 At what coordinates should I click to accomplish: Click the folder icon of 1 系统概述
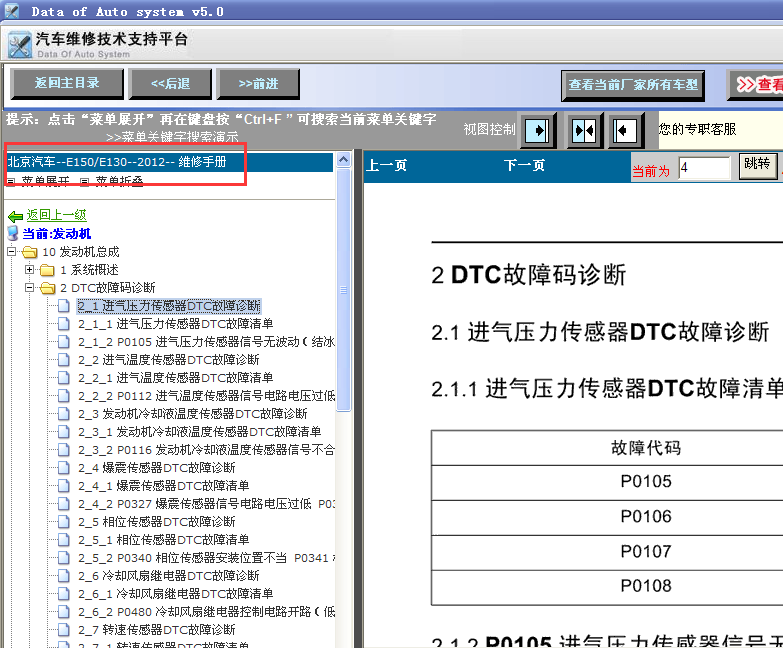point(47,270)
